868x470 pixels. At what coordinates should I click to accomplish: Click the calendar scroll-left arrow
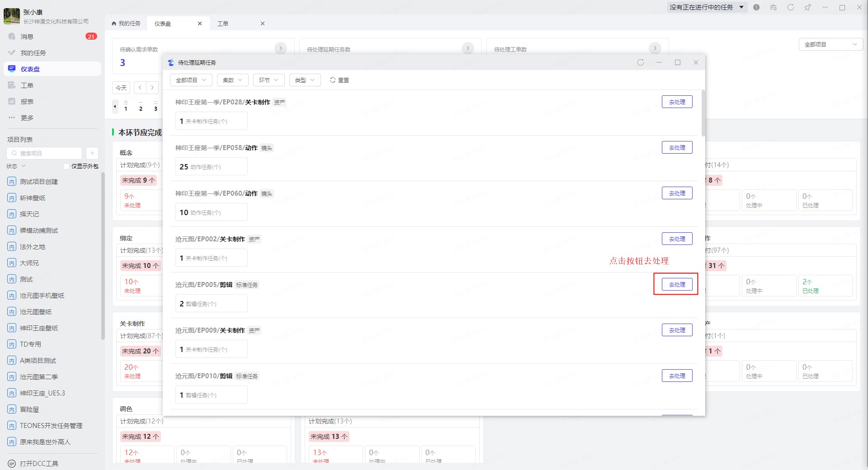[x=115, y=107]
